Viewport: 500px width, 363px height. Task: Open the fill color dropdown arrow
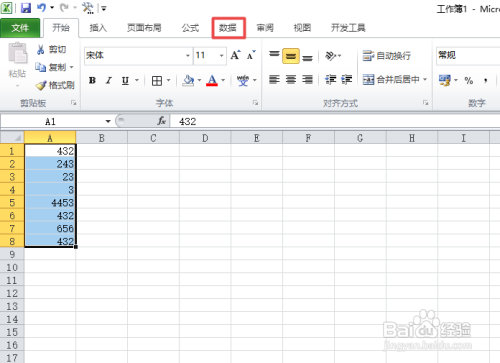tap(199, 80)
